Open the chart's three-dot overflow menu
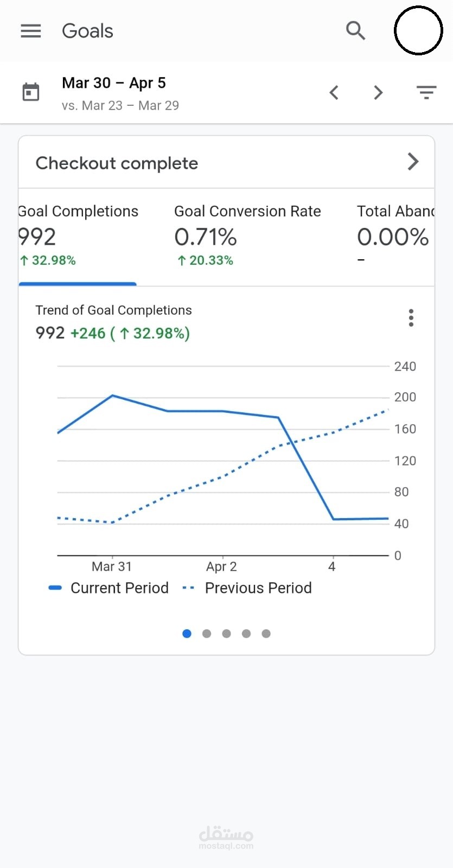The height and width of the screenshot is (868, 453). 411,318
